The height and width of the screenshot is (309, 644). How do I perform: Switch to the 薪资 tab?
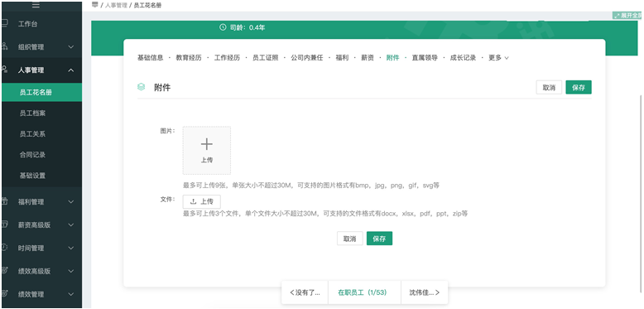click(x=368, y=58)
